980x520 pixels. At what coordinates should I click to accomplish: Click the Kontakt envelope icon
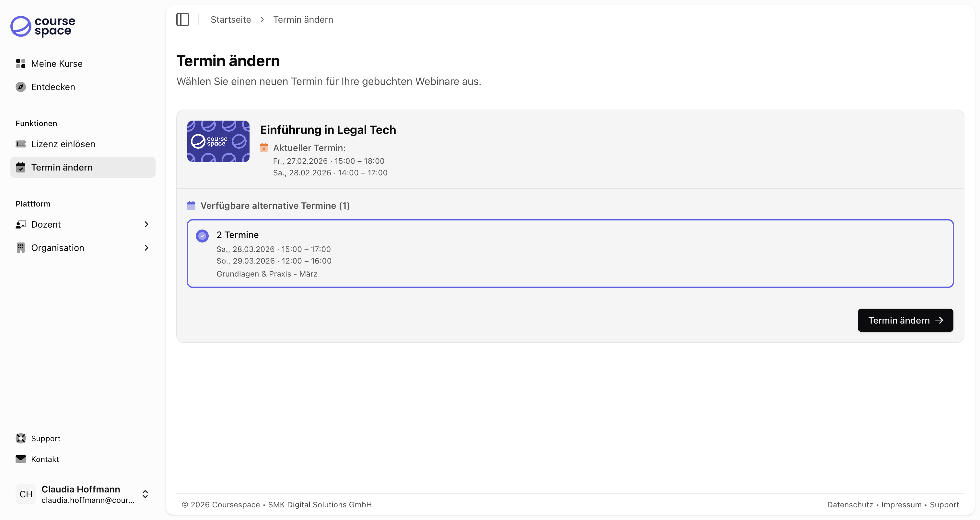[x=20, y=459]
